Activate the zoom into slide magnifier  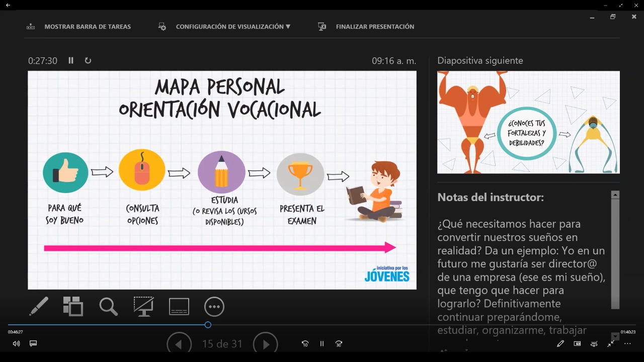(108, 306)
